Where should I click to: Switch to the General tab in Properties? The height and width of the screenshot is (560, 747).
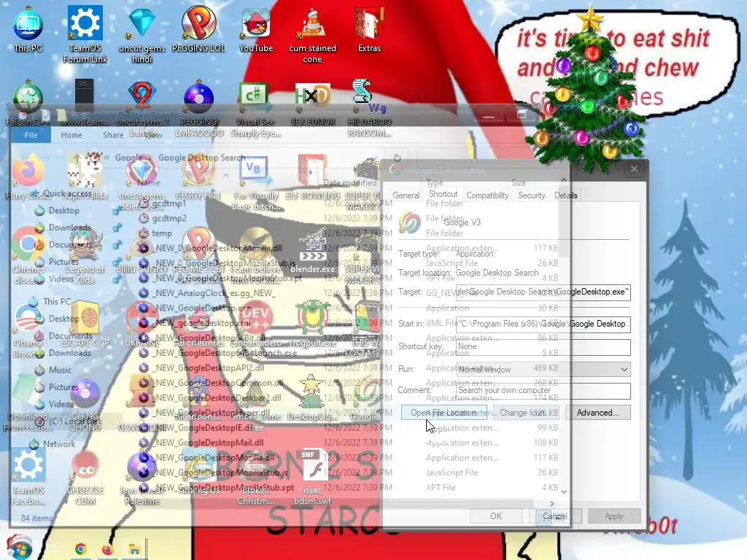coord(406,195)
